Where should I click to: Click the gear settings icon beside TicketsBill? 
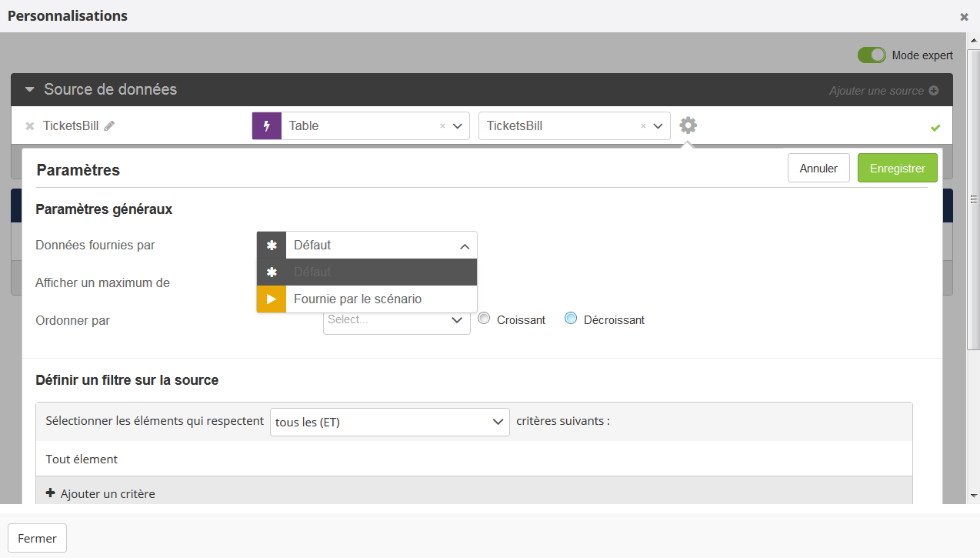pos(688,125)
